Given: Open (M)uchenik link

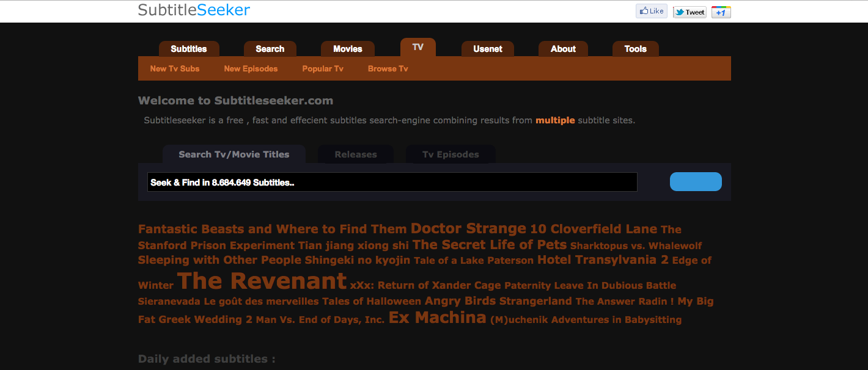Looking at the screenshot, I should 519,319.
